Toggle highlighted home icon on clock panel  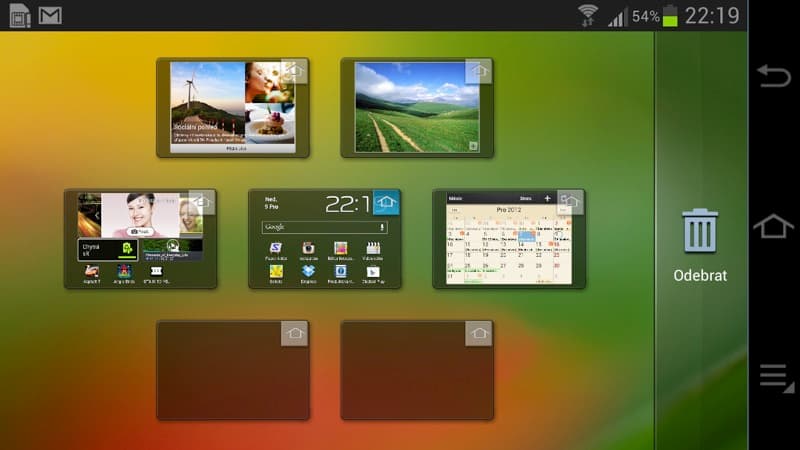[x=386, y=203]
